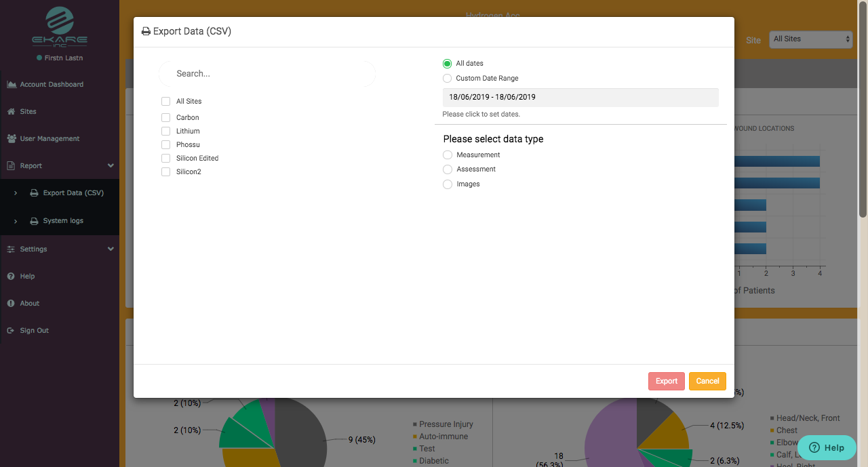
Task: Open System logs via its printer icon
Action: pyautogui.click(x=33, y=220)
